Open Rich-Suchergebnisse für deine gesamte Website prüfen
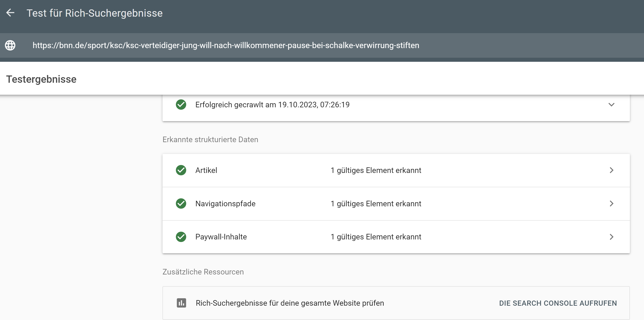This screenshot has height=320, width=644. [290, 303]
